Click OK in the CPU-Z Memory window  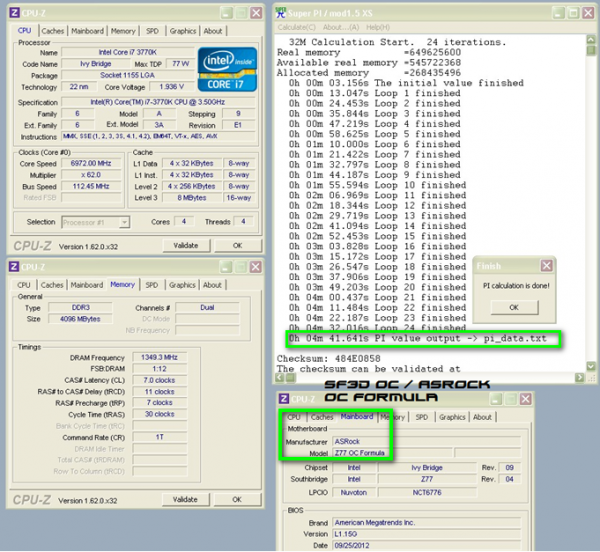click(237, 499)
